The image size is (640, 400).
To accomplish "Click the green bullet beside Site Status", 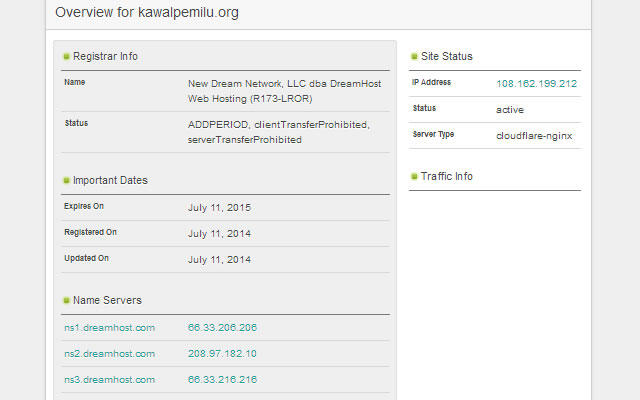I will (x=414, y=56).
